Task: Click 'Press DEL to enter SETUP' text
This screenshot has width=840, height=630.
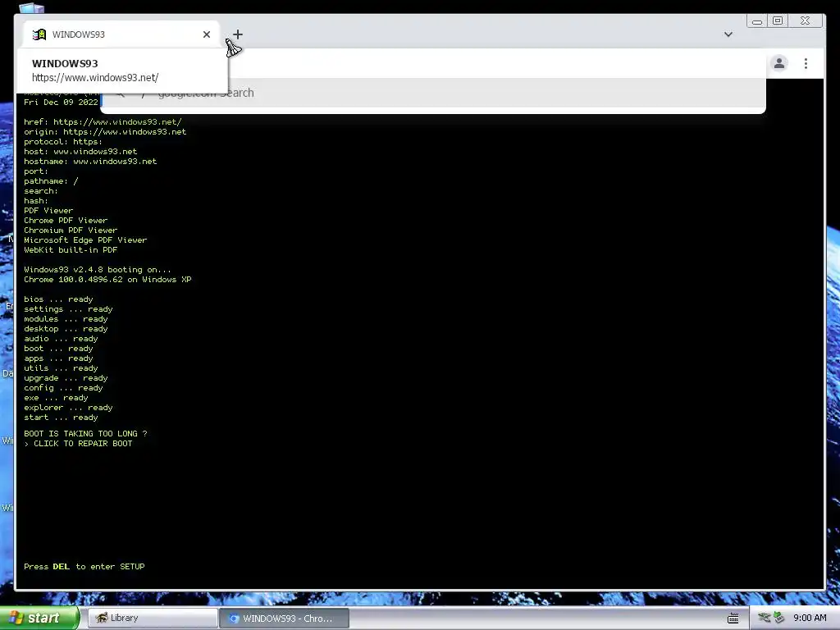Action: point(84,567)
